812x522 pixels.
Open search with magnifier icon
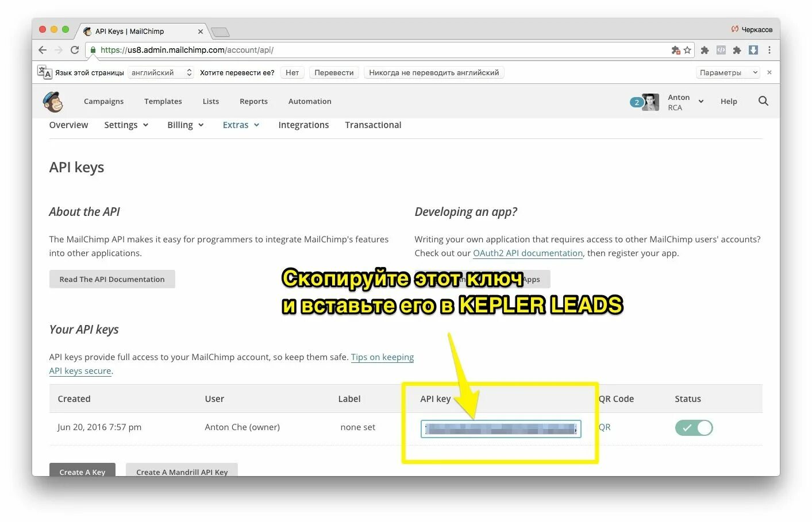point(763,101)
